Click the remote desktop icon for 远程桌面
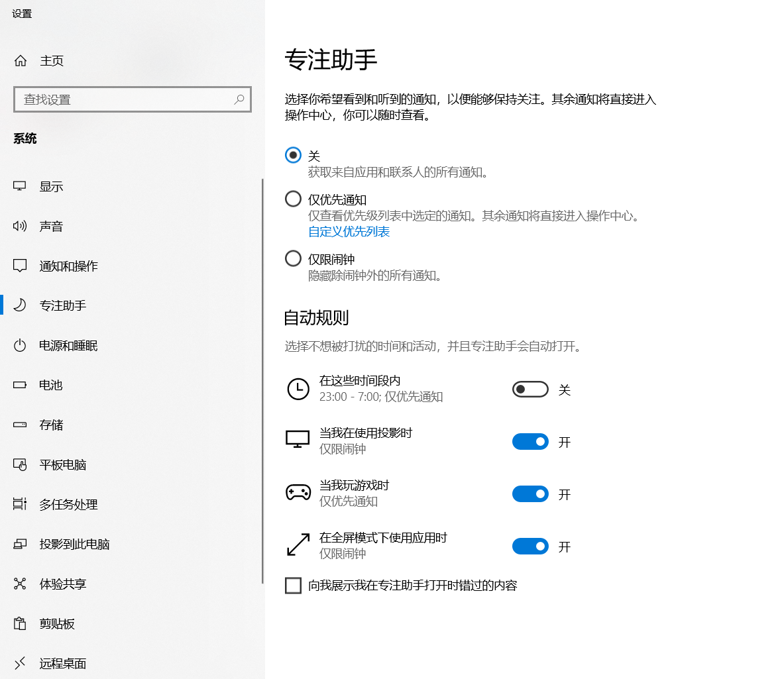This screenshot has height=679, width=784. click(x=19, y=663)
